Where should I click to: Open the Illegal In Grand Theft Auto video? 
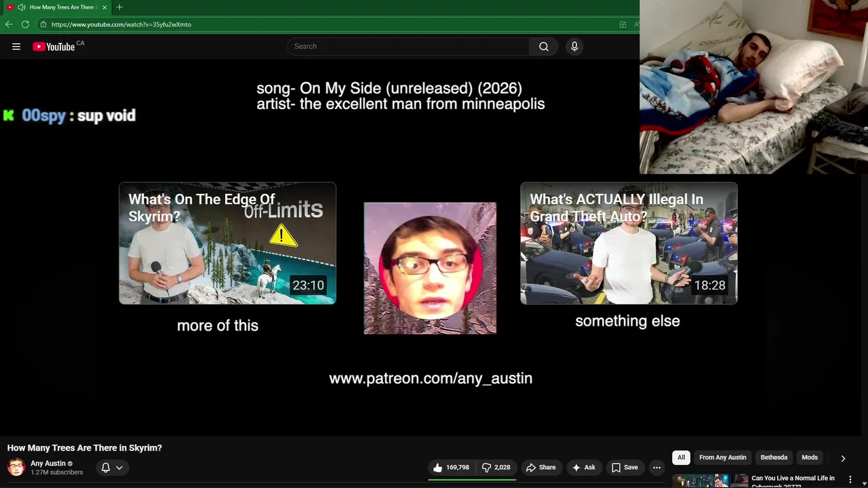629,243
